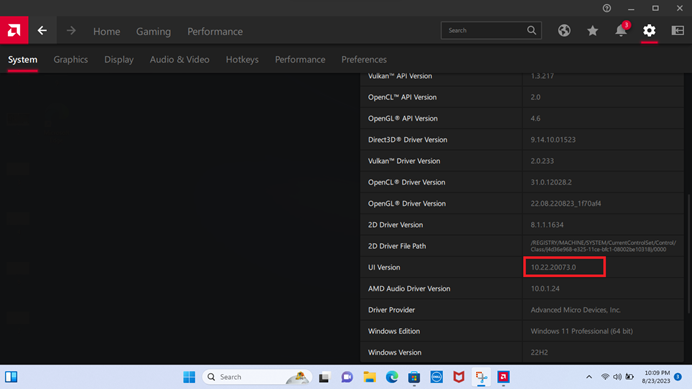Click Windows 11 Professional edition value
This screenshot has height=389, width=692.
(x=581, y=331)
